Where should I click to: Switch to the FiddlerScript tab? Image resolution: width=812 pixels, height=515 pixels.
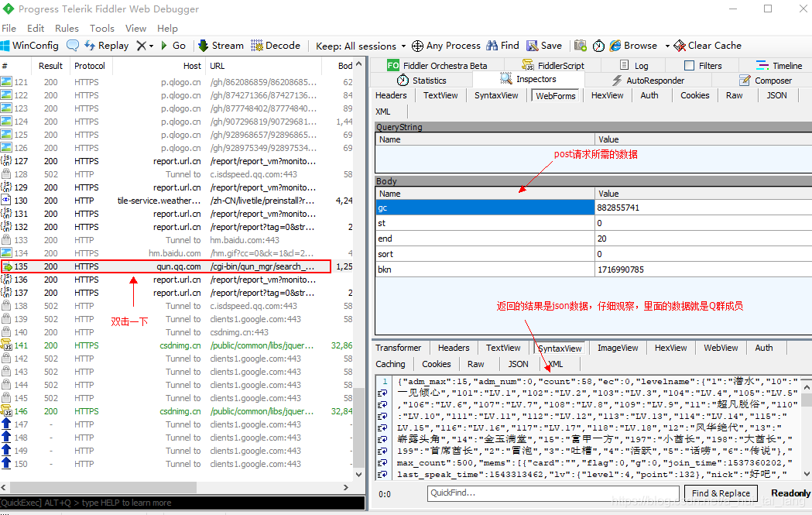553,65
